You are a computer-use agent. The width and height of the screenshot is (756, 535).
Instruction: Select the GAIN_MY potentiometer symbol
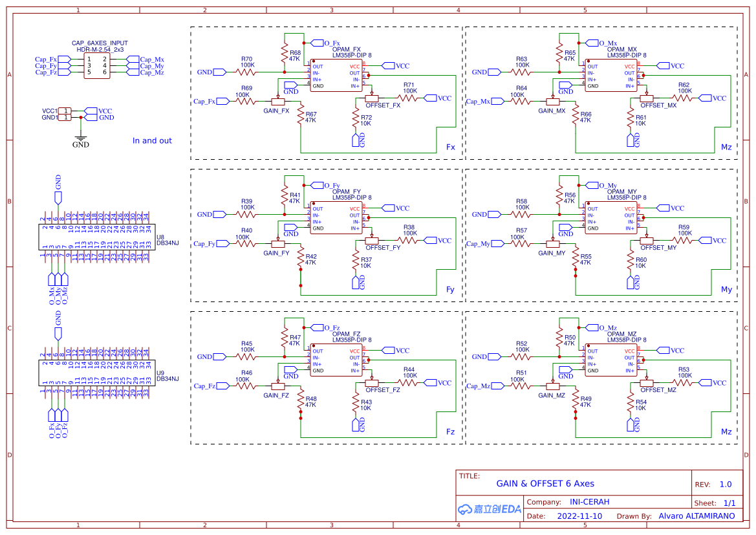coord(553,244)
